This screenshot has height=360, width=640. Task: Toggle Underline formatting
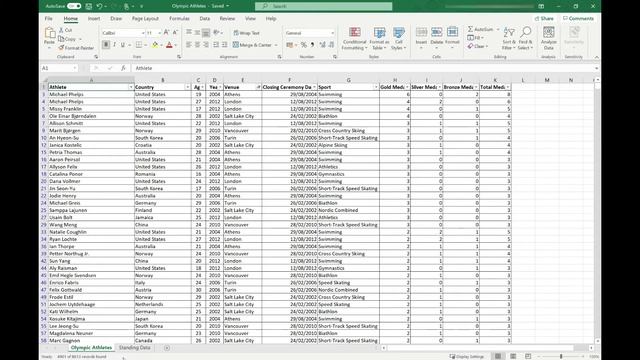[x=122, y=45]
